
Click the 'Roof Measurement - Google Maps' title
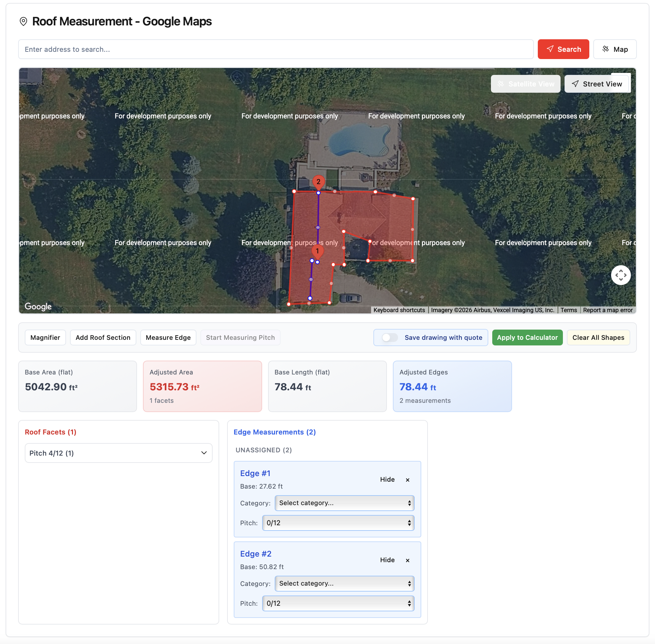[x=122, y=21]
